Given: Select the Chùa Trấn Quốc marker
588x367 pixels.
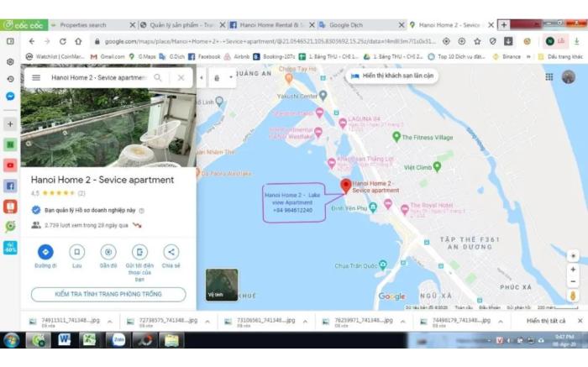Looking at the screenshot, I should tap(382, 265).
